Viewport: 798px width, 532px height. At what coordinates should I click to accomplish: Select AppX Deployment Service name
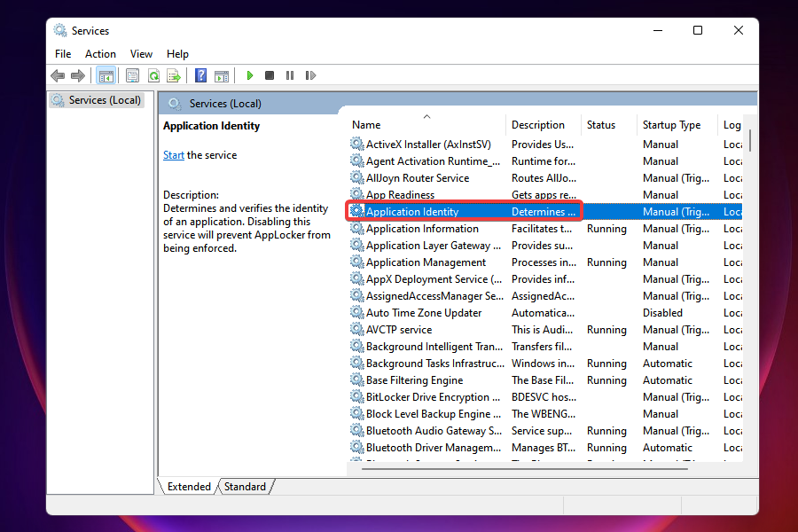tap(434, 279)
